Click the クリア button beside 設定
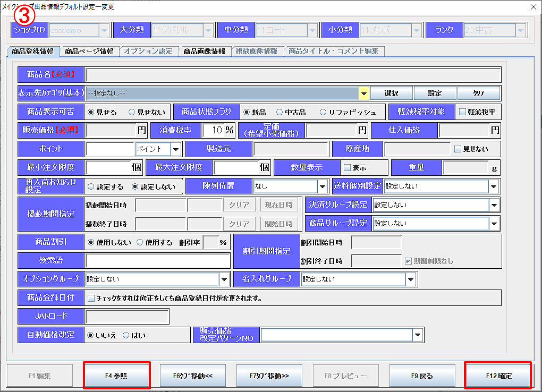Image resolution: width=542 pixels, height=392 pixels. pyautogui.click(x=478, y=93)
